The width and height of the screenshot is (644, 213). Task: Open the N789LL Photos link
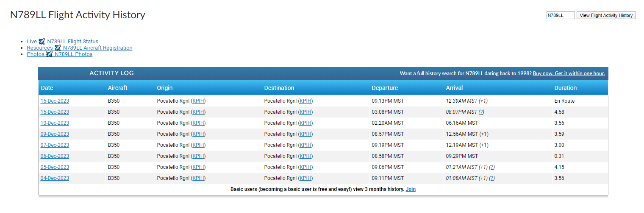[x=73, y=54]
